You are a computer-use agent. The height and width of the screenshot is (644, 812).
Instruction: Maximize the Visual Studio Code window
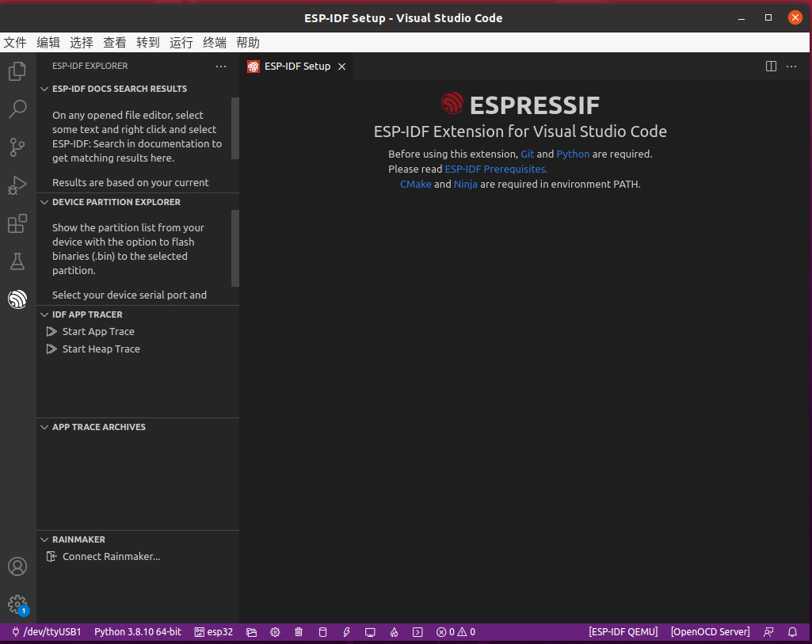(768, 17)
